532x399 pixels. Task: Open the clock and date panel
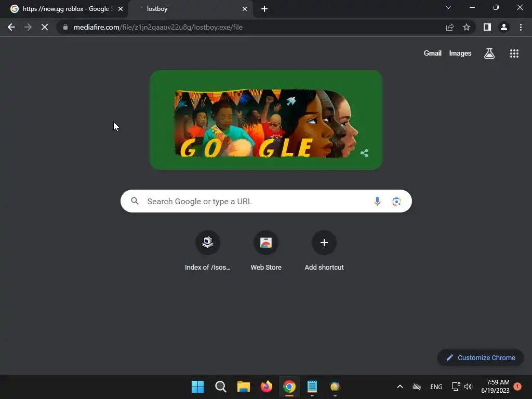click(495, 387)
